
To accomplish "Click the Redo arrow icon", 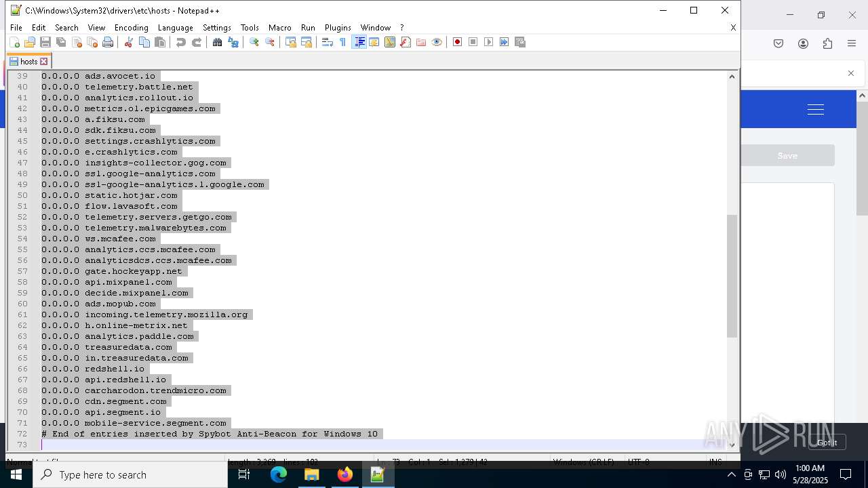I will pyautogui.click(x=197, y=42).
